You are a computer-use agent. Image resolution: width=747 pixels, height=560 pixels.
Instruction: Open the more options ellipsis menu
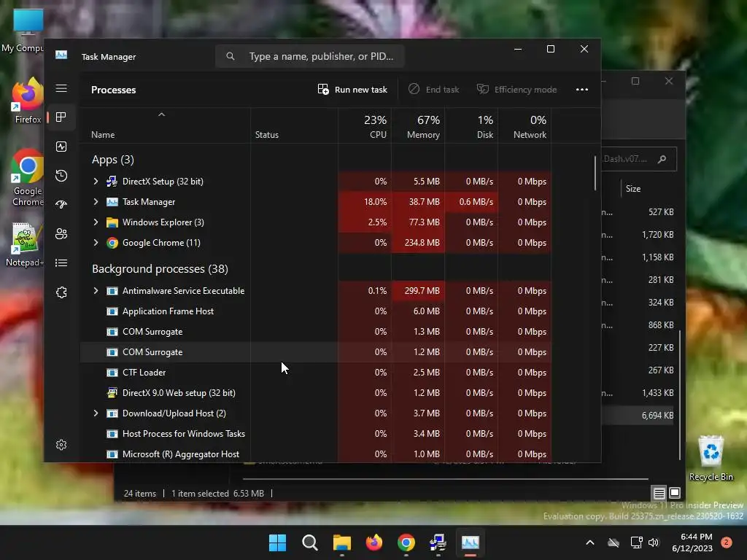581,90
